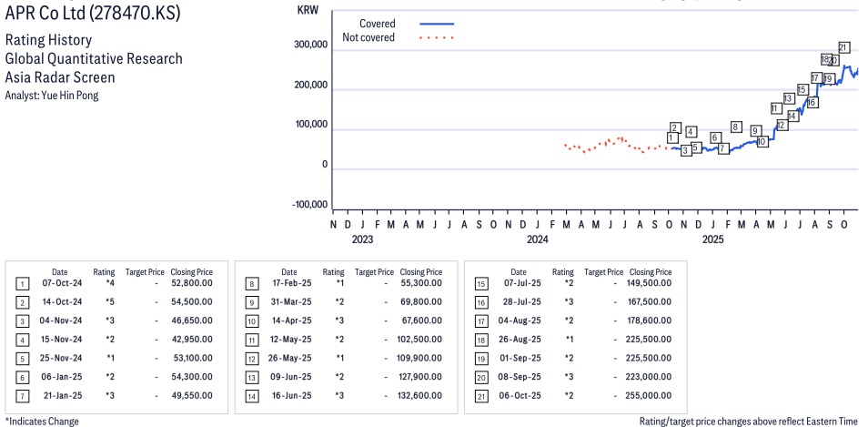Click marker 16 on the price line

tap(812, 103)
